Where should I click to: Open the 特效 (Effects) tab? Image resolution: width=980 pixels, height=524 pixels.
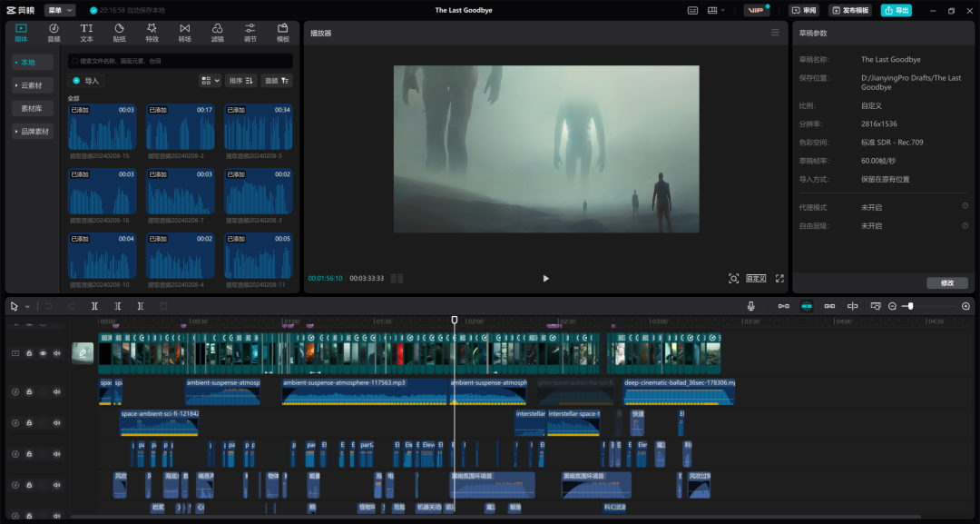(152, 33)
